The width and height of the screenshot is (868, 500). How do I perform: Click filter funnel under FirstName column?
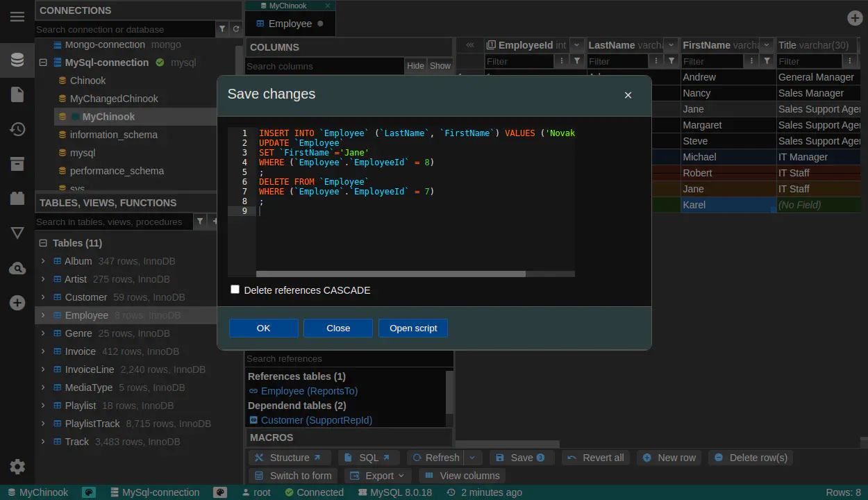[767, 61]
